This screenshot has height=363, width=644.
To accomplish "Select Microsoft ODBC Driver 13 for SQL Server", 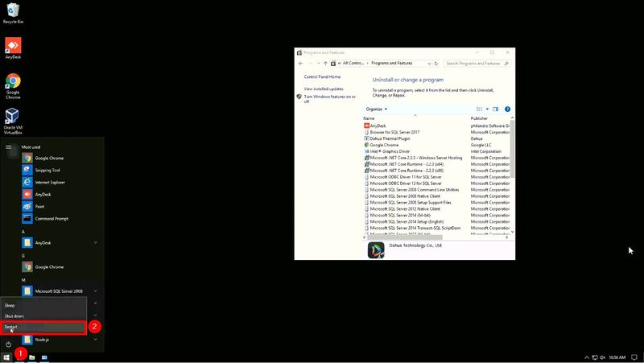I will [x=406, y=184].
